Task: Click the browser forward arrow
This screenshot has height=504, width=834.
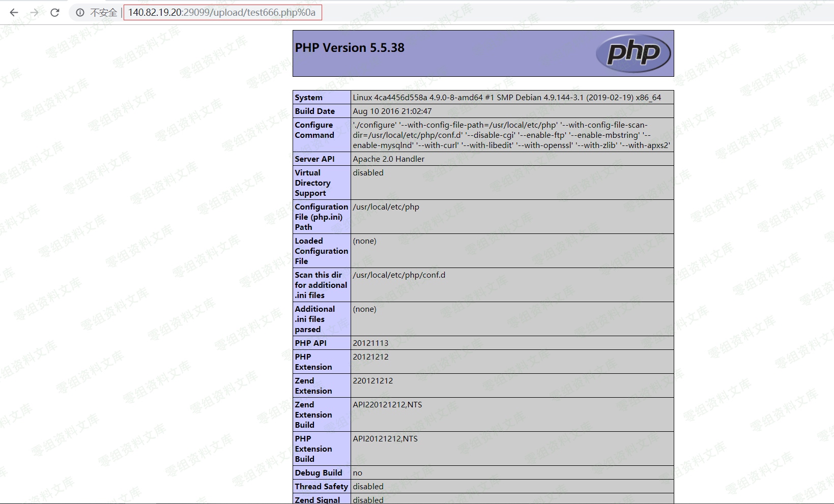Action: coord(34,13)
